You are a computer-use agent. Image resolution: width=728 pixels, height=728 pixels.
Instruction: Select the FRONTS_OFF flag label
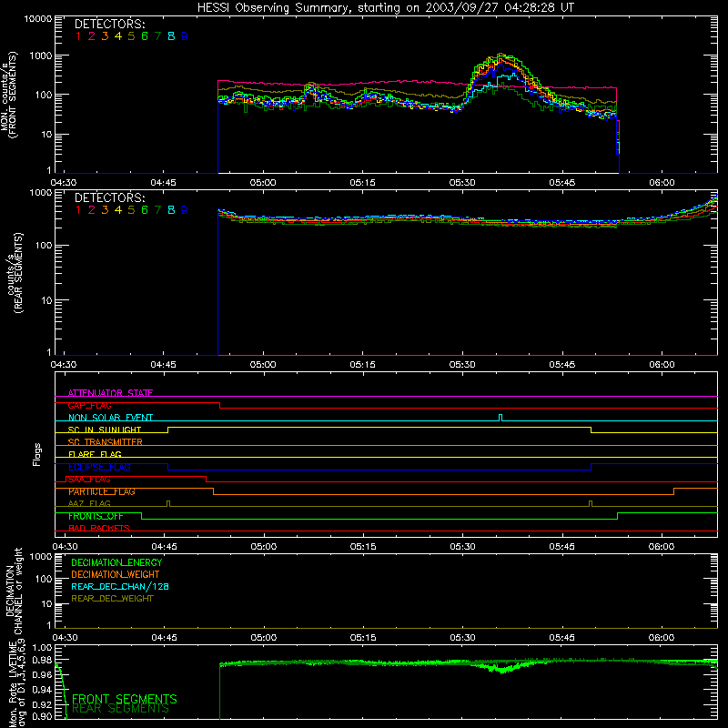96,516
